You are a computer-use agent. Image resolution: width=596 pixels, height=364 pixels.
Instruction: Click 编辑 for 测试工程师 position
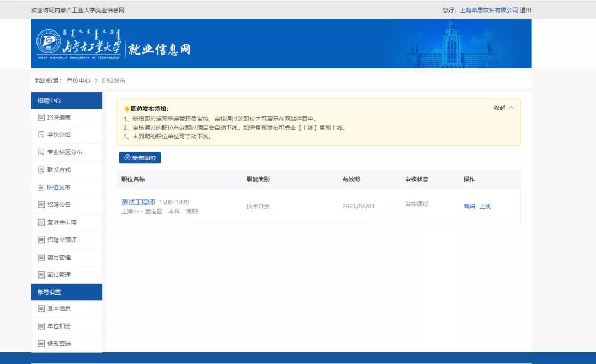469,207
